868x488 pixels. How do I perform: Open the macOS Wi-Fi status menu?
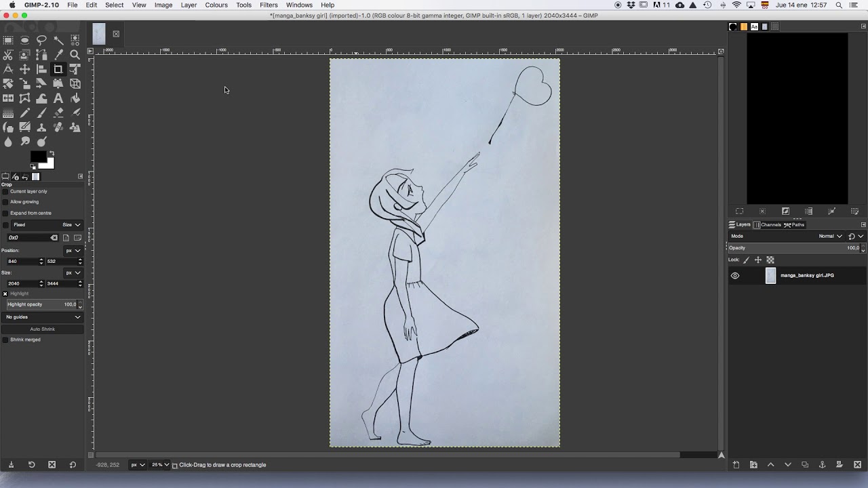(x=736, y=5)
